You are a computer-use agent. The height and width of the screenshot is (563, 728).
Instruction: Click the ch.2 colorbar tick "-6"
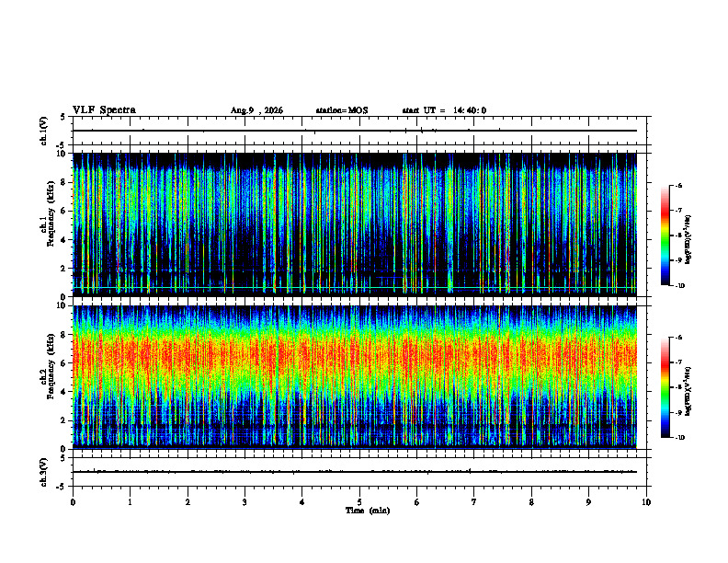click(678, 338)
